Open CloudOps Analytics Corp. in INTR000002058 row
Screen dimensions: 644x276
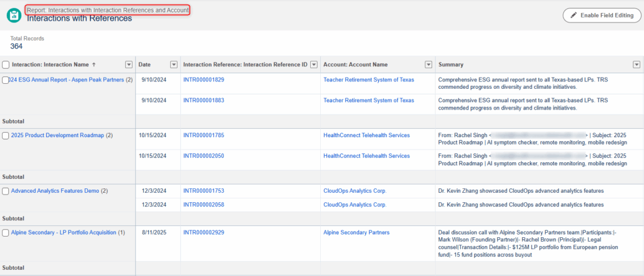pos(355,205)
